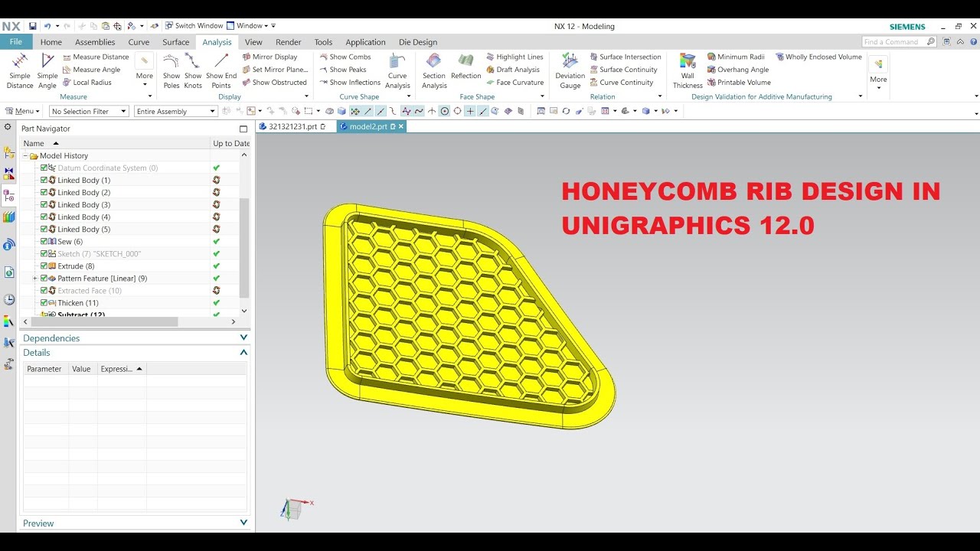Switch to the Surface ribbon tab
Image resolution: width=980 pixels, height=551 pixels.
(x=175, y=42)
